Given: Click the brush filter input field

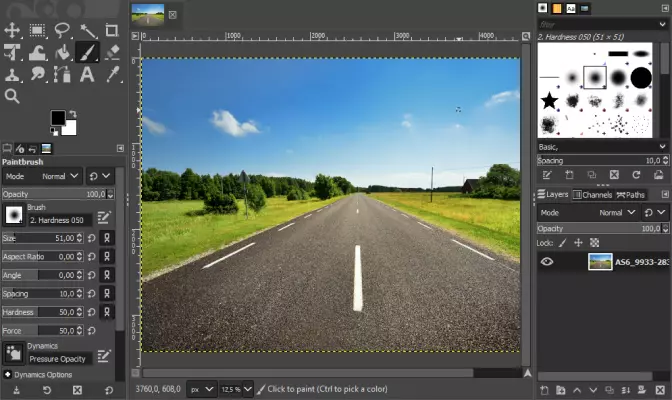Looking at the screenshot, I should pyautogui.click(x=598, y=24).
